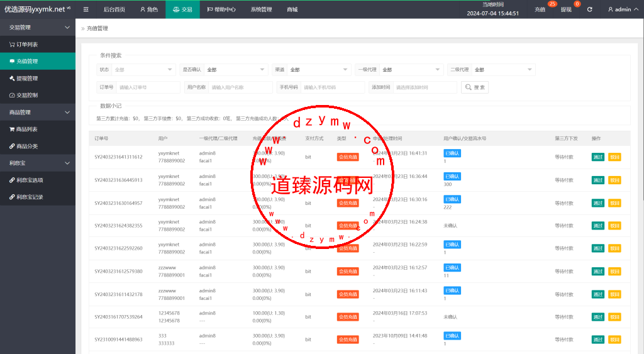This screenshot has width=644, height=354.
Task: Click 通过 for order SY2403231641311612
Action: [598, 157]
